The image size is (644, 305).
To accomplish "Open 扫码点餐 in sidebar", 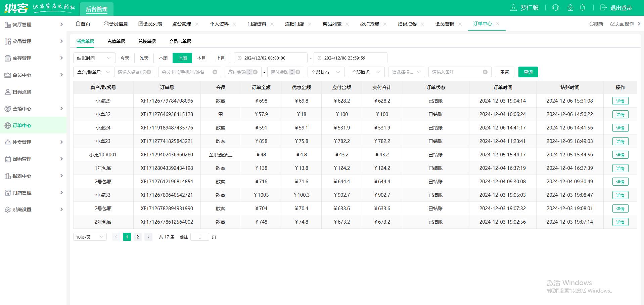I will (x=33, y=92).
